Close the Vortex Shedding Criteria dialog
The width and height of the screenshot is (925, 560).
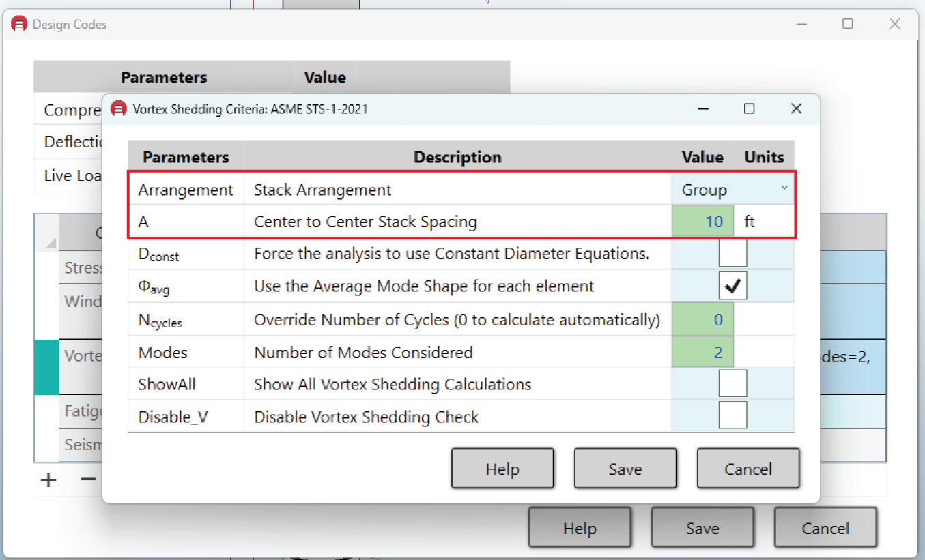click(x=796, y=108)
